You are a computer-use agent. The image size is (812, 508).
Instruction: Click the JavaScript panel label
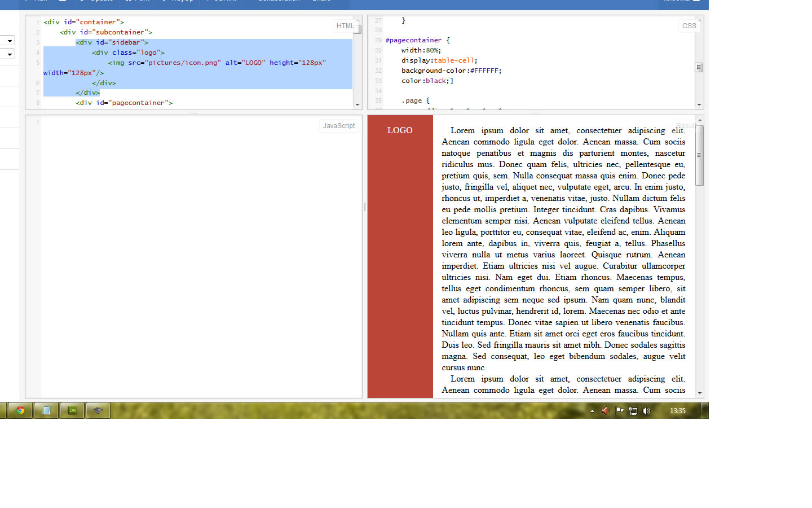point(339,126)
